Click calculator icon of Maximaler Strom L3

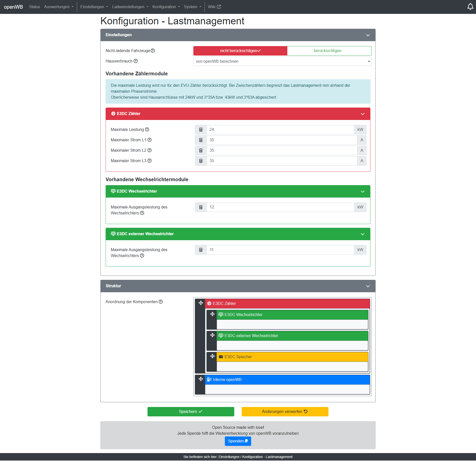pyautogui.click(x=201, y=161)
